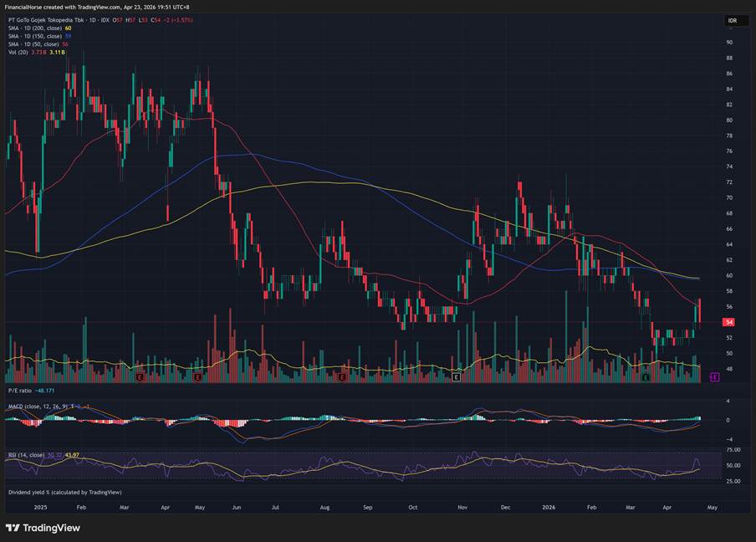Select the MACD indicator legend
This screenshot has width=756, height=542.
point(37,406)
